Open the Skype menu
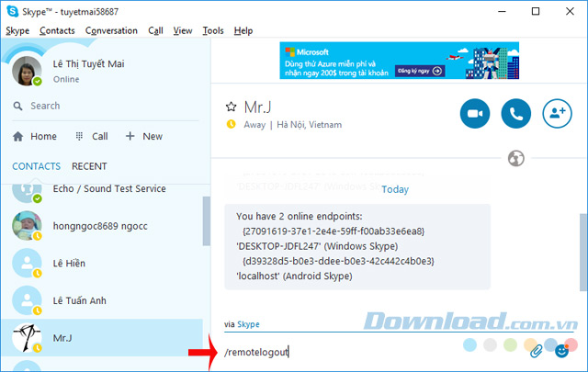 click(17, 30)
